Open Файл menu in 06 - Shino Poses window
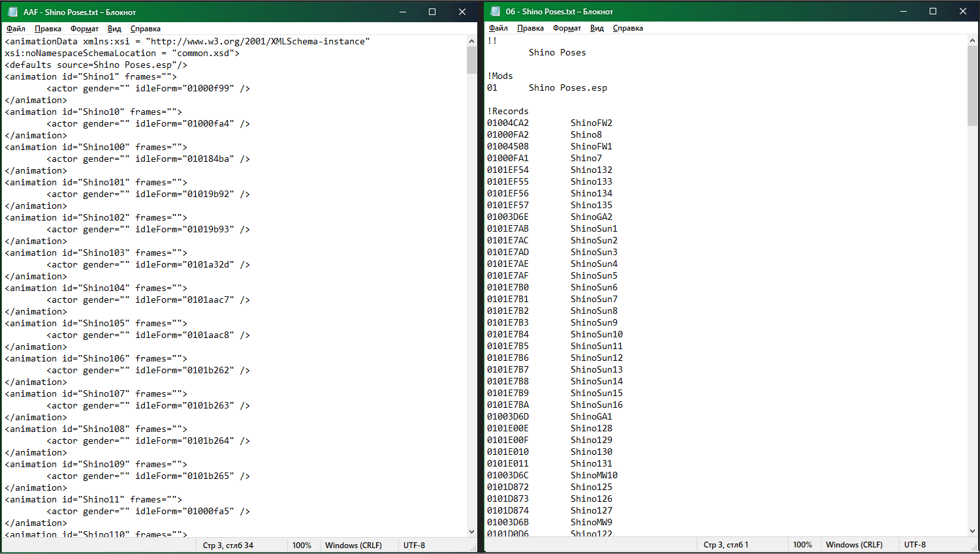Viewport: 980px width, 554px height. click(498, 28)
